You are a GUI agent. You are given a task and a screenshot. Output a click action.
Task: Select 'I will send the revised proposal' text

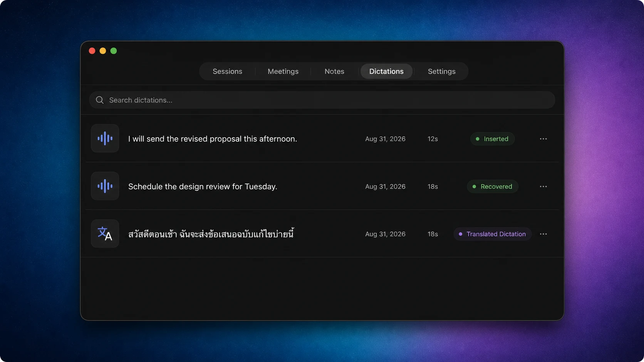(213, 139)
